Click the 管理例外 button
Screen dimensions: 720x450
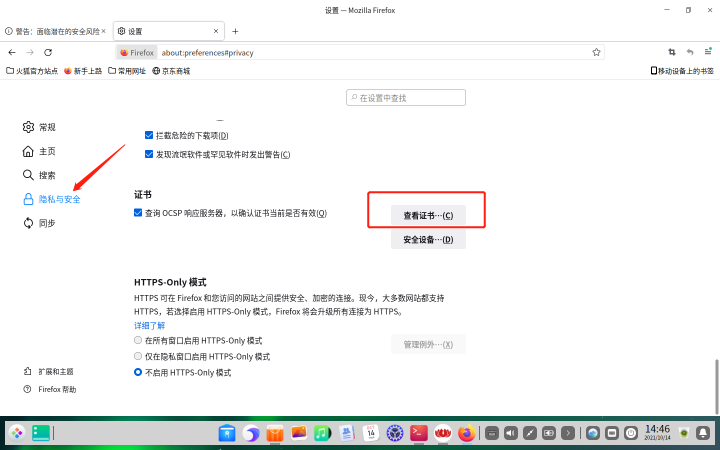click(428, 344)
